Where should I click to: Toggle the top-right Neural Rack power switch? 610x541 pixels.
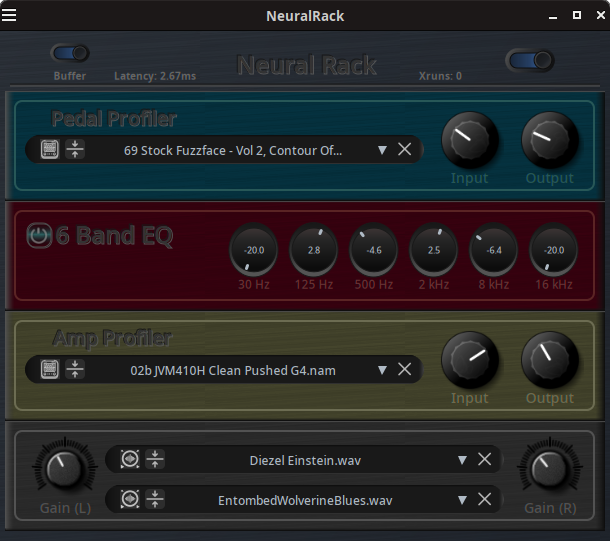click(x=530, y=61)
